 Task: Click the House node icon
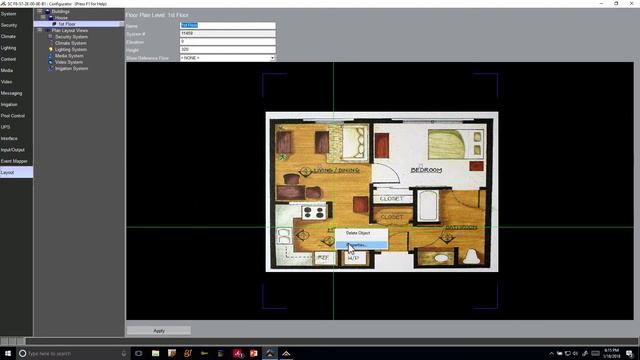tap(51, 18)
